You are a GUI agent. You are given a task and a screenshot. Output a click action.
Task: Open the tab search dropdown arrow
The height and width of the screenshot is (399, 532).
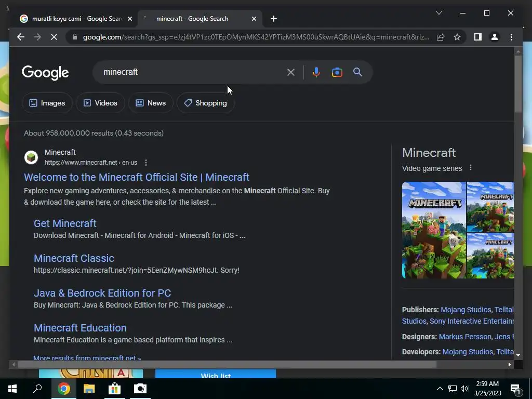(x=438, y=13)
